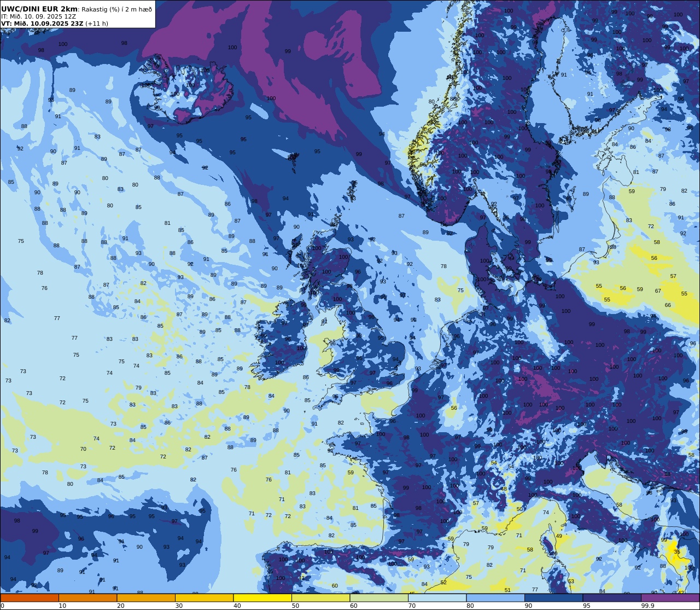The image size is (700, 610).
Task: Click the purple above-99.9 legend band
Action: 670,597
